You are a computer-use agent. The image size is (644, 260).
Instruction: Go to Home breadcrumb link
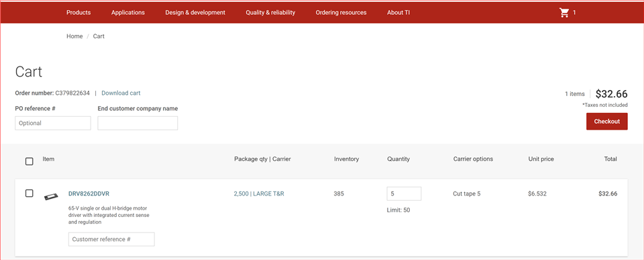74,36
